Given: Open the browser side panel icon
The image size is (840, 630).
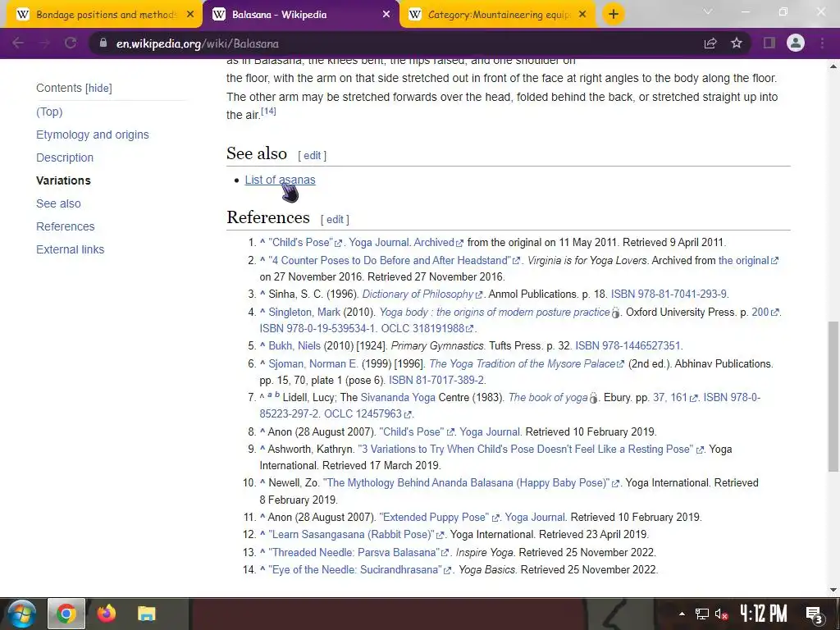Looking at the screenshot, I should pos(769,43).
